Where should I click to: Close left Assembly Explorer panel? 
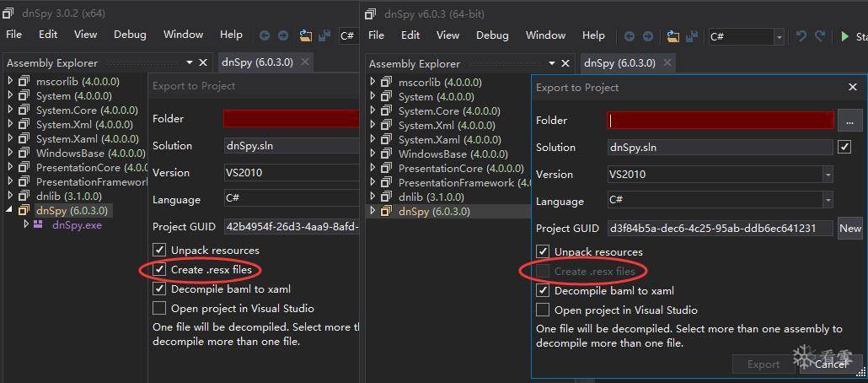pyautogui.click(x=203, y=62)
